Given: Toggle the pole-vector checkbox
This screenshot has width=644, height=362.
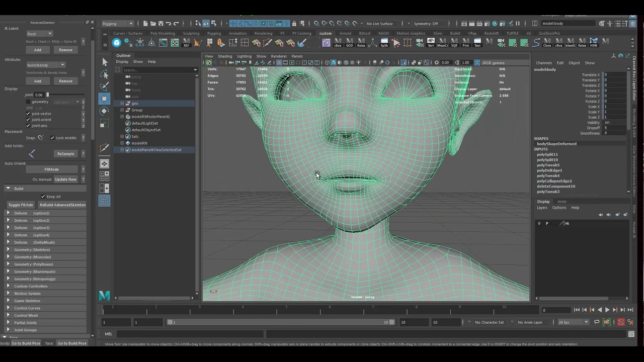Looking at the screenshot, I should pyautogui.click(x=28, y=114).
